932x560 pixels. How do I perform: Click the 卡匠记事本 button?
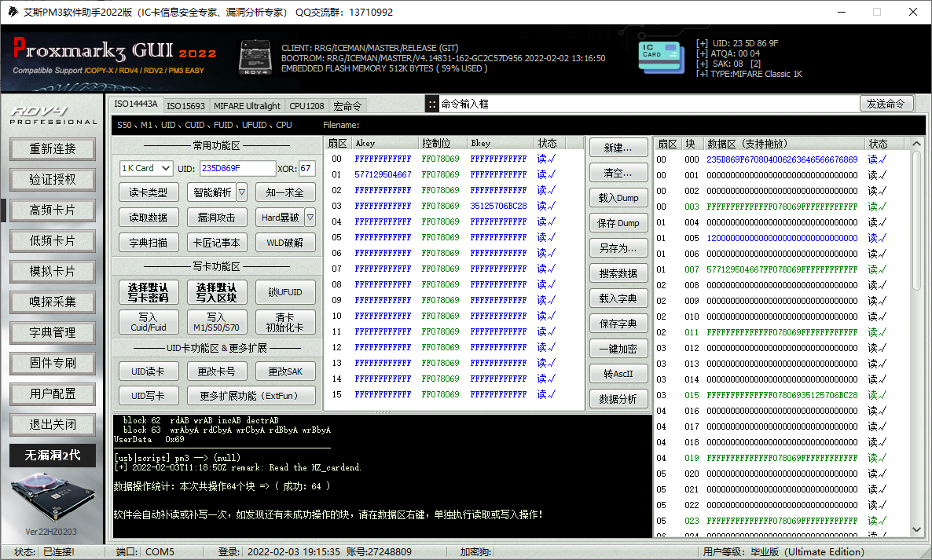coord(217,242)
